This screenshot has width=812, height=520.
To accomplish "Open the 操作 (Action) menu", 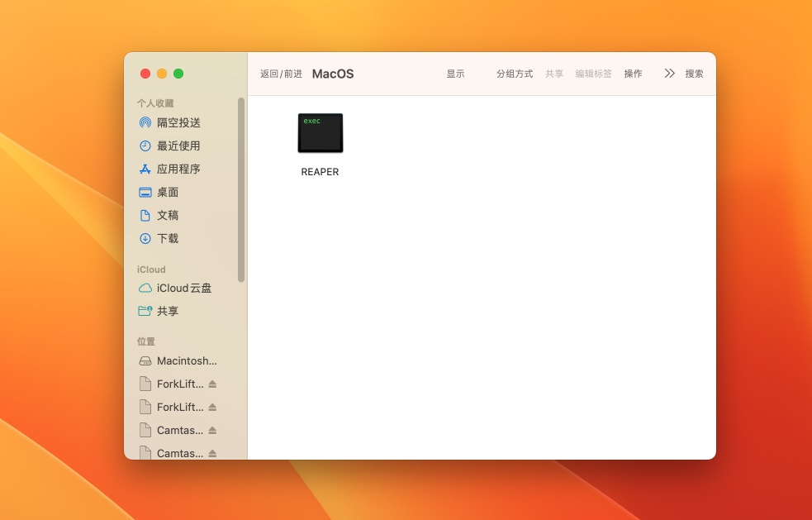I will pos(633,74).
